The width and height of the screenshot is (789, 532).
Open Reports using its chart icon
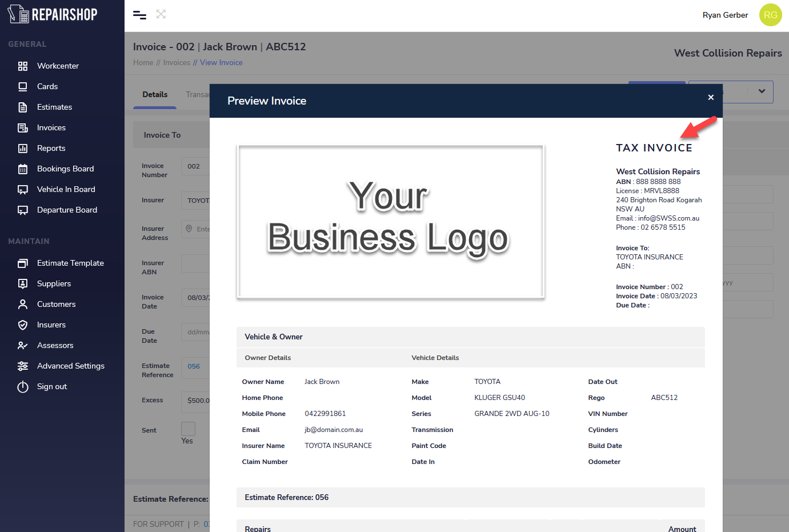[23, 149]
